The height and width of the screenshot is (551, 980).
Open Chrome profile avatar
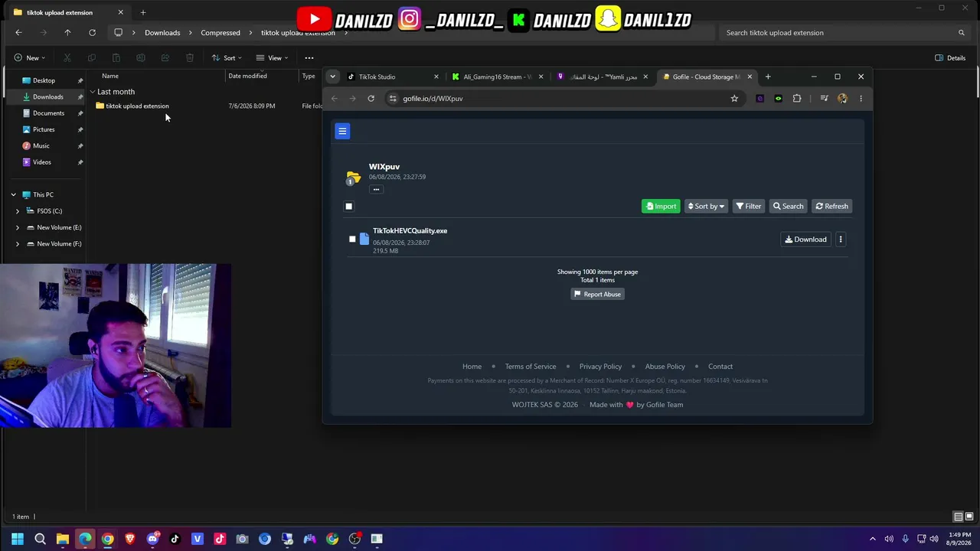click(842, 98)
